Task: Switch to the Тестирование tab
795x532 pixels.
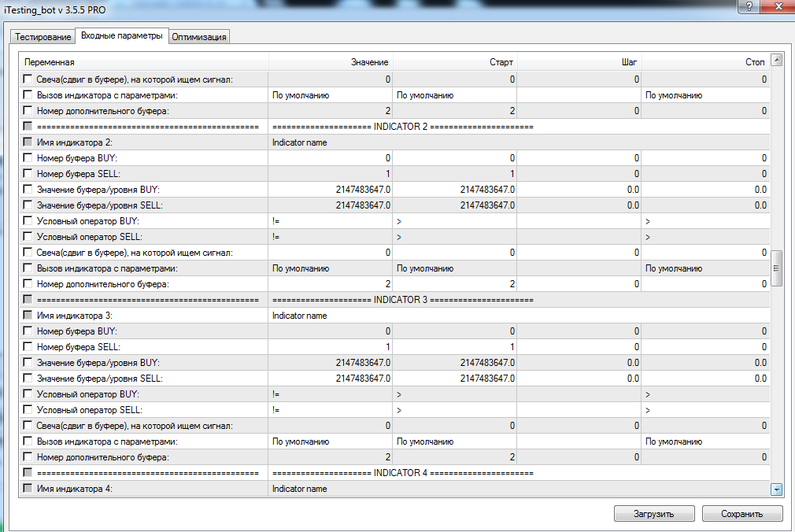Action: [43, 37]
